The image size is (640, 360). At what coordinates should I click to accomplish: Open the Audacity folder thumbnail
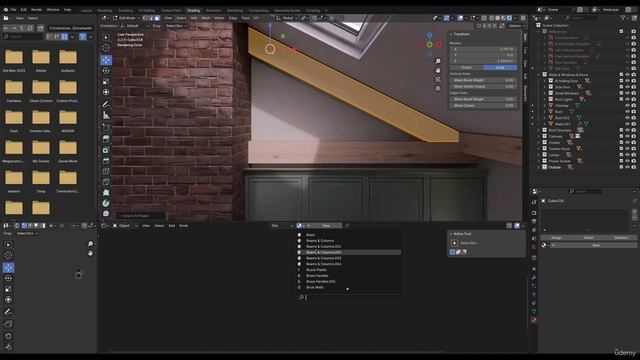tap(68, 57)
